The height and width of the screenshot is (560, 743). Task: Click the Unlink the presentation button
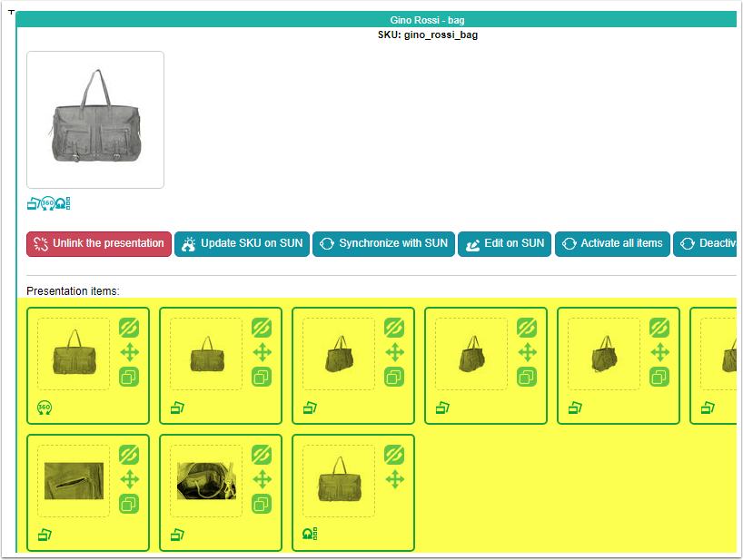click(x=99, y=244)
